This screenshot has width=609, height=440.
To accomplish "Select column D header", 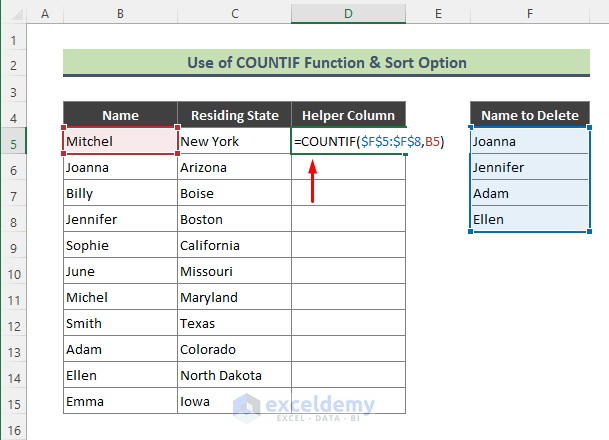I will pyautogui.click(x=348, y=15).
